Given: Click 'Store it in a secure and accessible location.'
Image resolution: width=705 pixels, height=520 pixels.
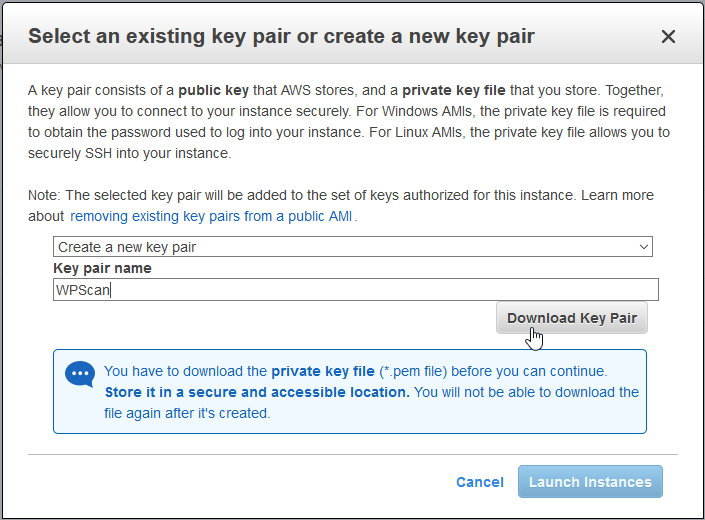Looking at the screenshot, I should tap(257, 392).
